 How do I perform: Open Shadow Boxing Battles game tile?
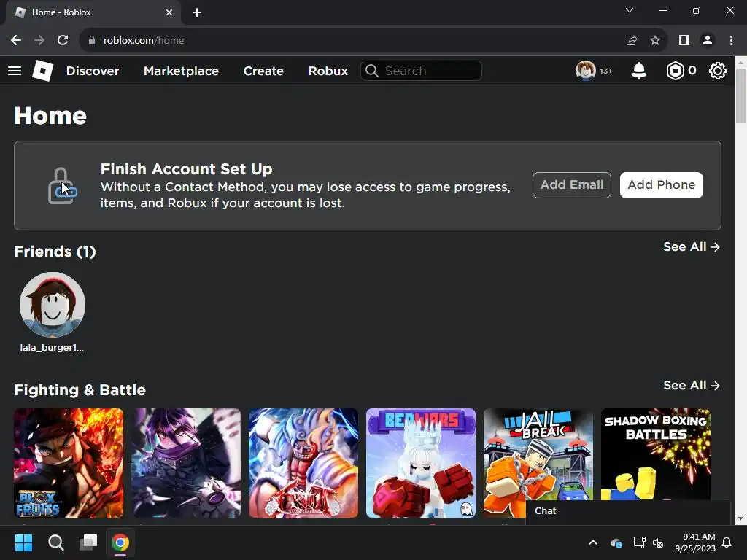coord(656,455)
